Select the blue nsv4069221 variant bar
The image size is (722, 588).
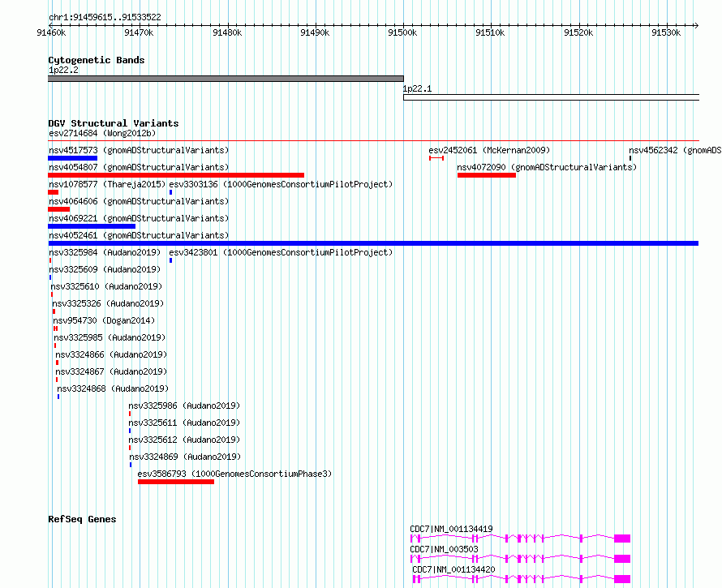pos(92,226)
